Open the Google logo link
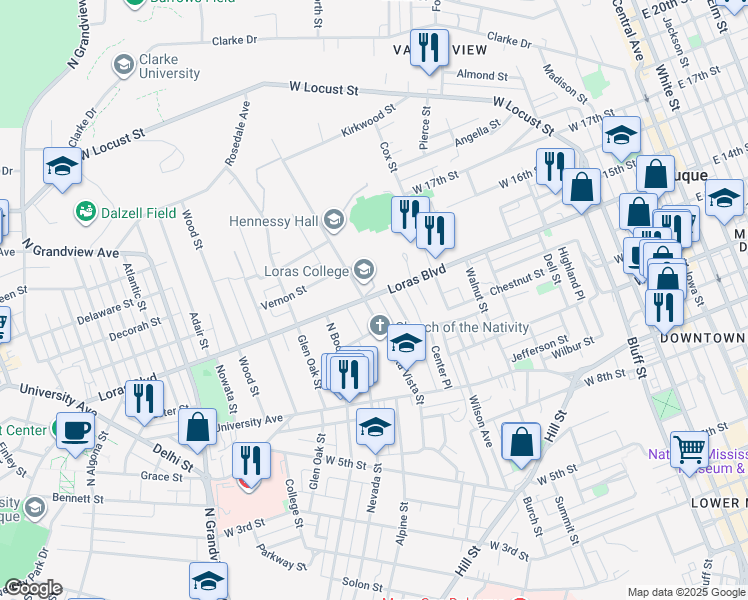This screenshot has width=748, height=600. (x=32, y=587)
